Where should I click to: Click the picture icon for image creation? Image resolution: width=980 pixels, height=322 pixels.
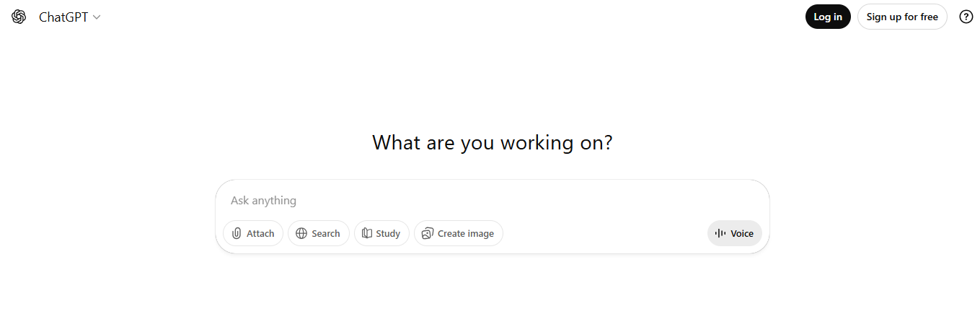click(427, 233)
